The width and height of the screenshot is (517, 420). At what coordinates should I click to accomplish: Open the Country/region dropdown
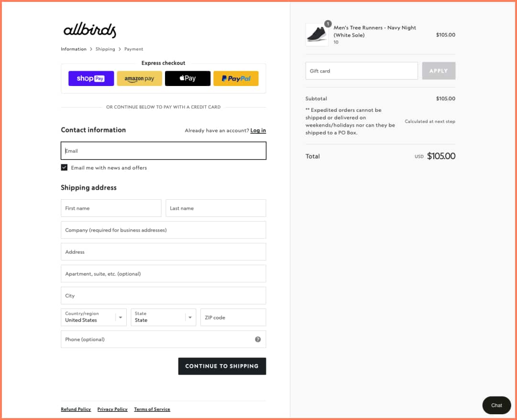94,317
